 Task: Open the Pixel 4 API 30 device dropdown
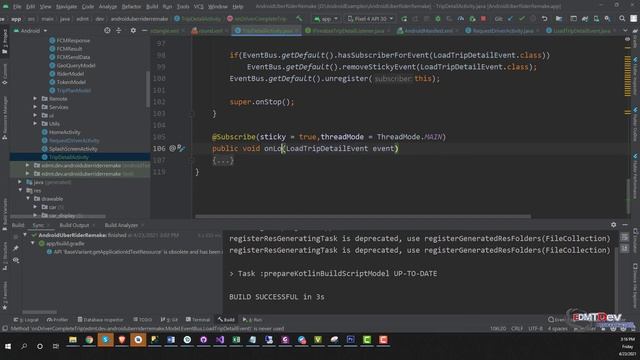371,19
